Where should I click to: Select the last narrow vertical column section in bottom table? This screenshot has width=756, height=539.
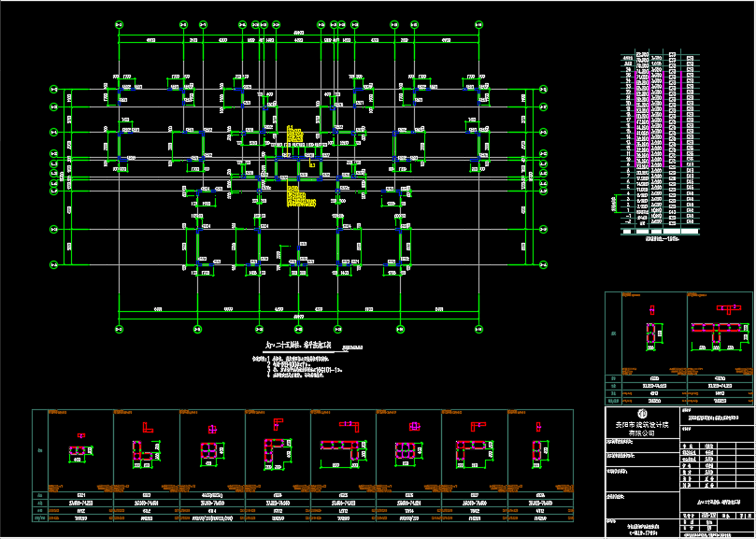point(539,453)
